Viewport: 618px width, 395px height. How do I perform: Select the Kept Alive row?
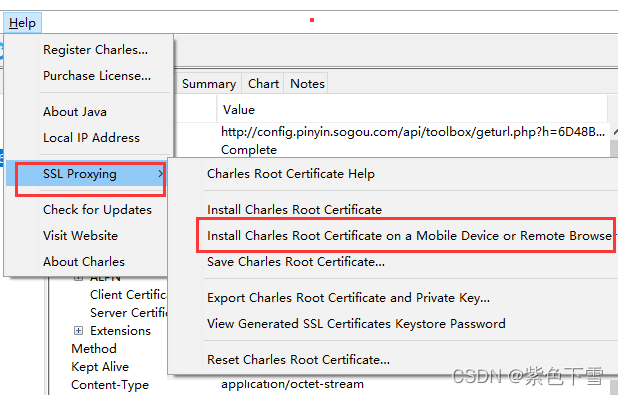coord(100,367)
